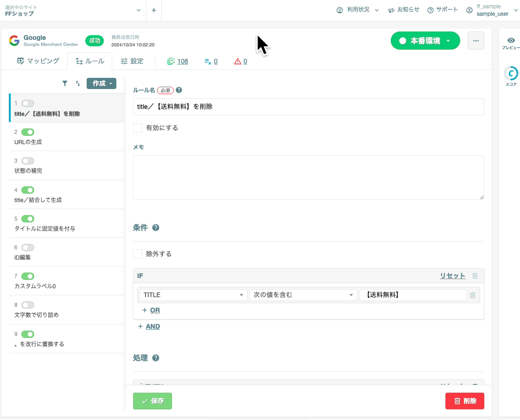The height and width of the screenshot is (420, 520).
Task: Open the sample_user account dropdown
Action: tap(492, 10)
